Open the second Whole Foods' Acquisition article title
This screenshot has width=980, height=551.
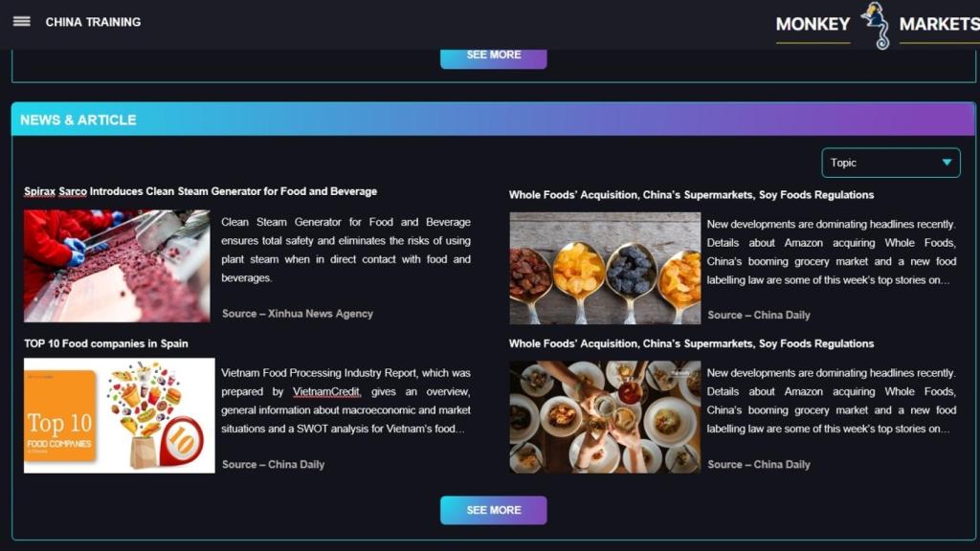pos(691,343)
